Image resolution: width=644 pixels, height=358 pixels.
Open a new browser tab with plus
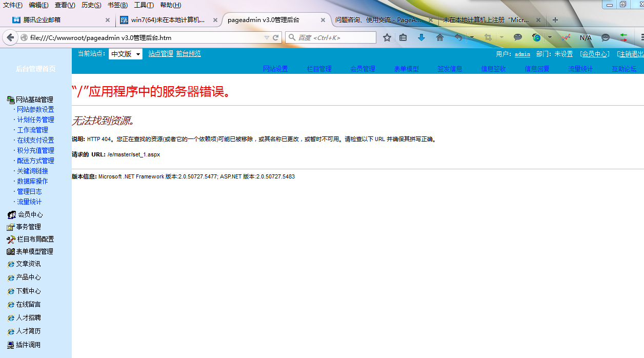click(x=555, y=20)
